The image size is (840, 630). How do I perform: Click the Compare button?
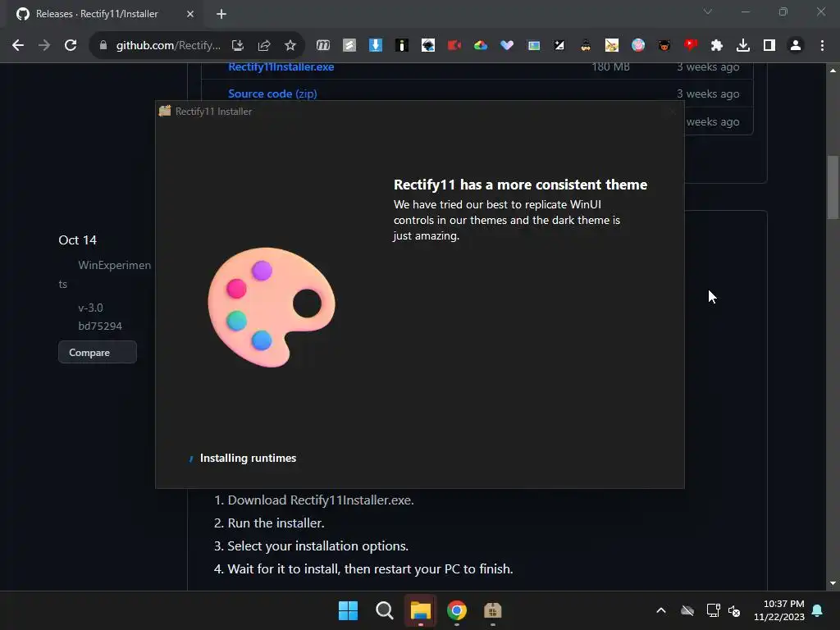pyautogui.click(x=98, y=353)
